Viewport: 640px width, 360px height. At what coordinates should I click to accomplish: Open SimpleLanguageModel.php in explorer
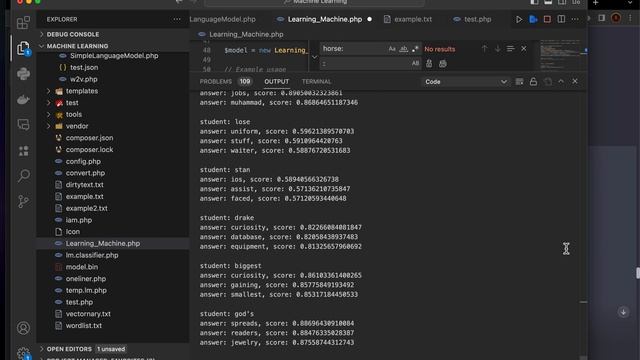pos(114,56)
